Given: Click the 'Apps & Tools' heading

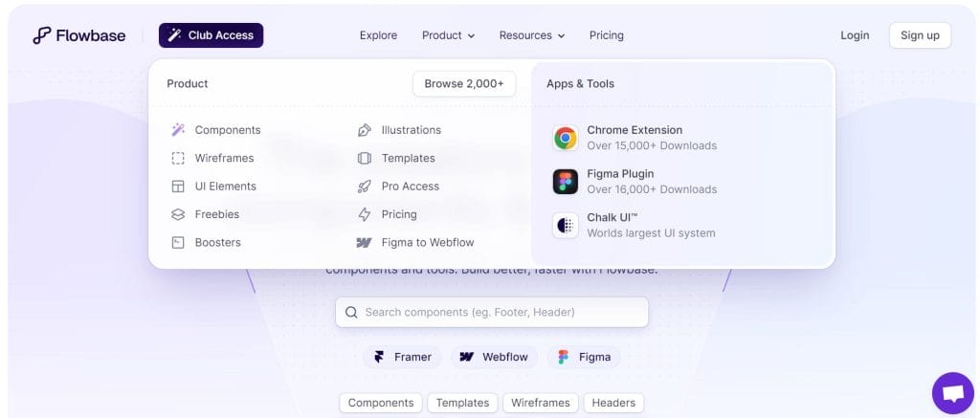Looking at the screenshot, I should (580, 84).
